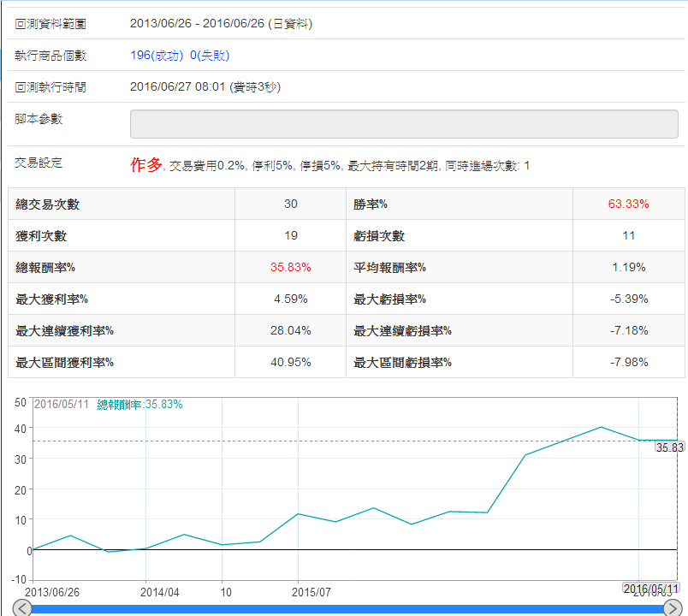Open the 0(失敗) failed items link
Viewport: 688px width, 616px height.
point(210,56)
